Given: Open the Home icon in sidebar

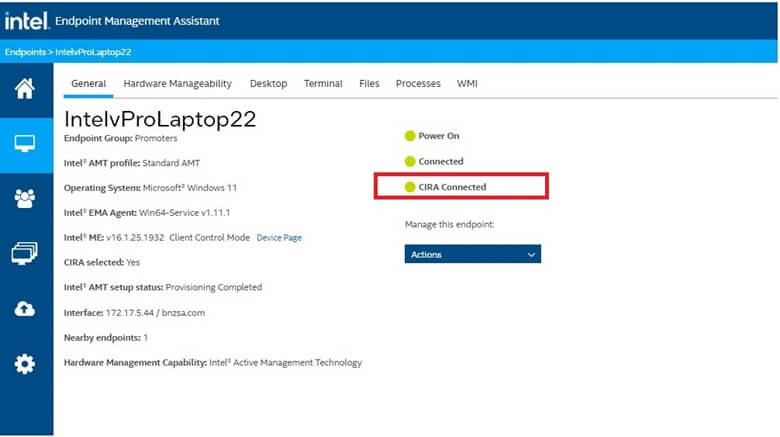Looking at the screenshot, I should pos(24,89).
